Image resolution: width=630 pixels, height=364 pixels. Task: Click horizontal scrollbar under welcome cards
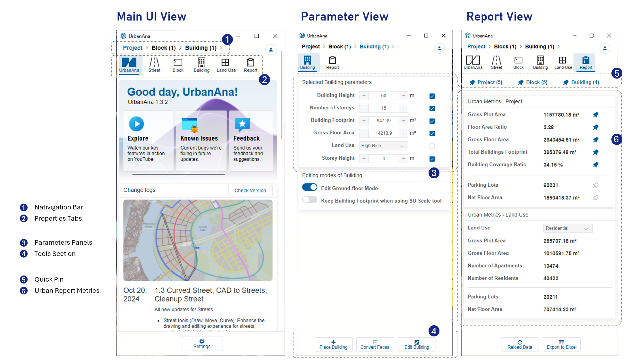[x=178, y=174]
